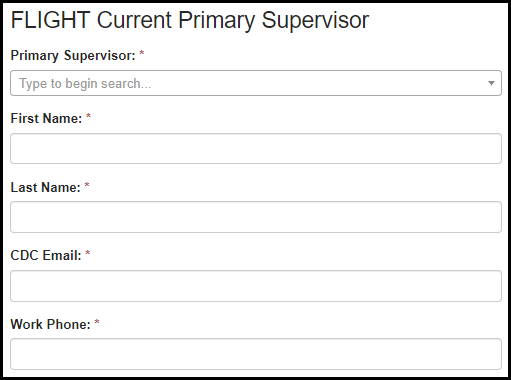Click the Work Phone field label
The image size is (511, 380).
pos(51,324)
